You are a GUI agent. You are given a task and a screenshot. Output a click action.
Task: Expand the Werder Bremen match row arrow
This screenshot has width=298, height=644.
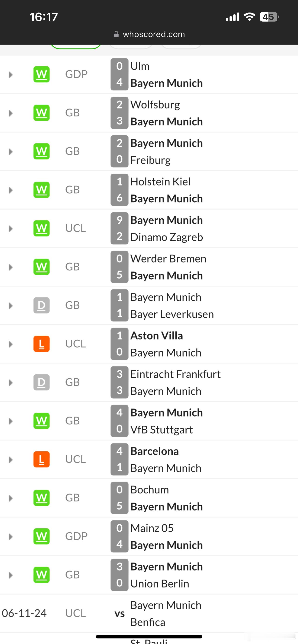(10, 267)
